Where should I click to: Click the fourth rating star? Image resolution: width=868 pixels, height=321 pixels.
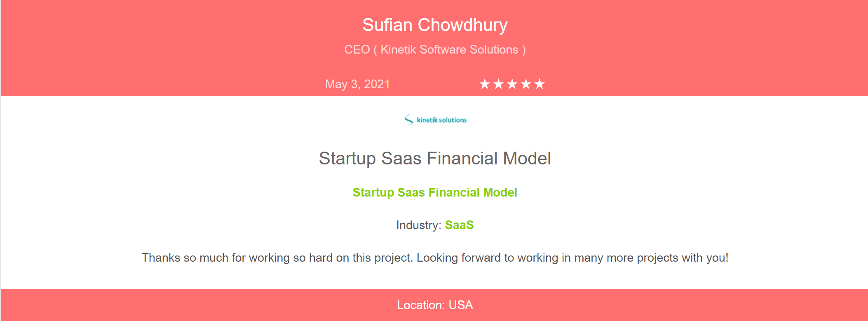(x=525, y=84)
